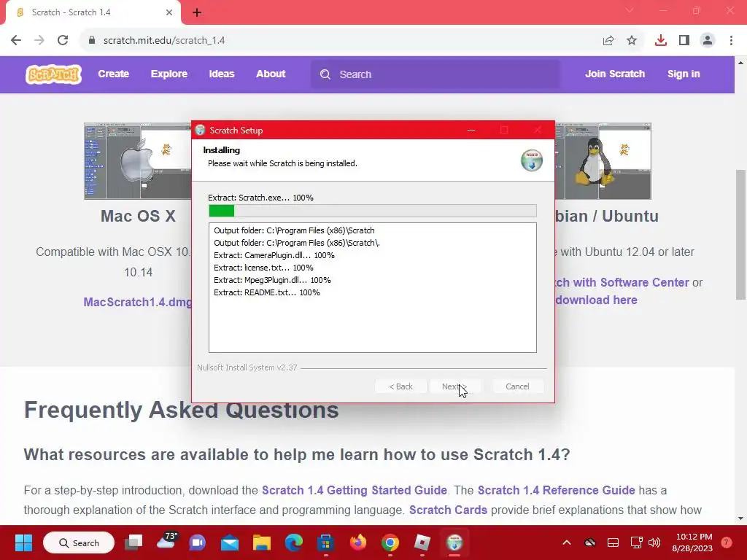Toggle the Chrome side panel icon
Viewport: 747px width, 560px height.
[x=684, y=41]
